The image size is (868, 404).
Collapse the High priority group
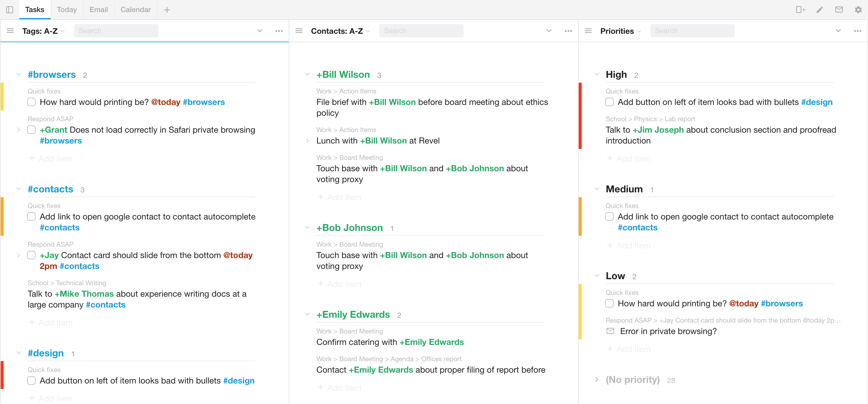(597, 74)
